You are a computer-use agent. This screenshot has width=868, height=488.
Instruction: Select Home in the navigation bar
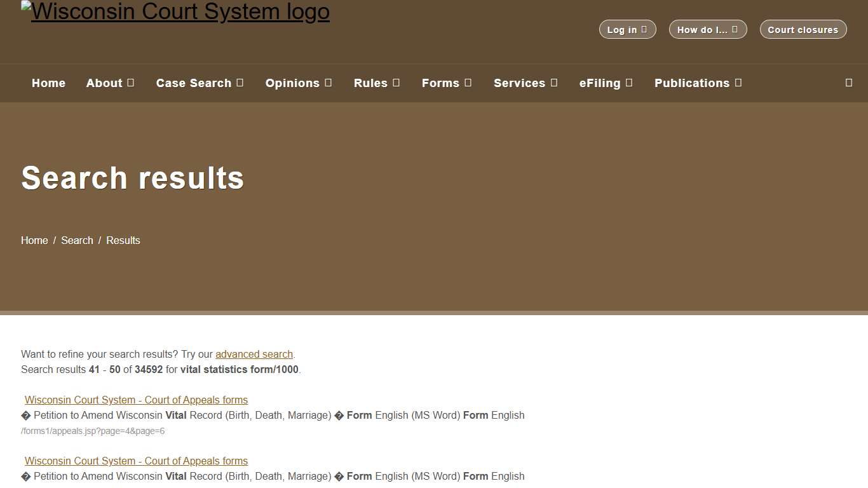point(48,83)
